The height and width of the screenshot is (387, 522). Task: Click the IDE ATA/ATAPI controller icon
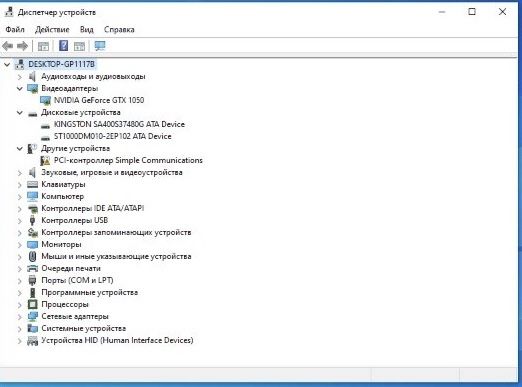[x=32, y=209]
